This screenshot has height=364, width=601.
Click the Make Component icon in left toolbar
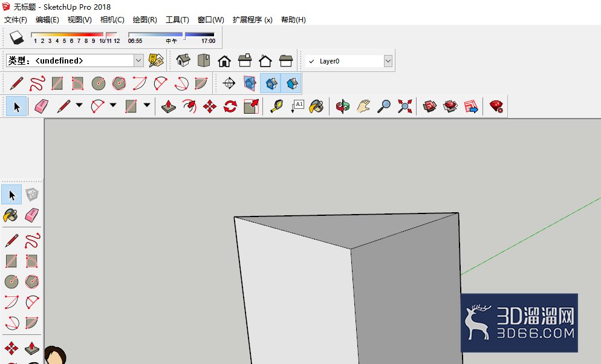pos(32,195)
